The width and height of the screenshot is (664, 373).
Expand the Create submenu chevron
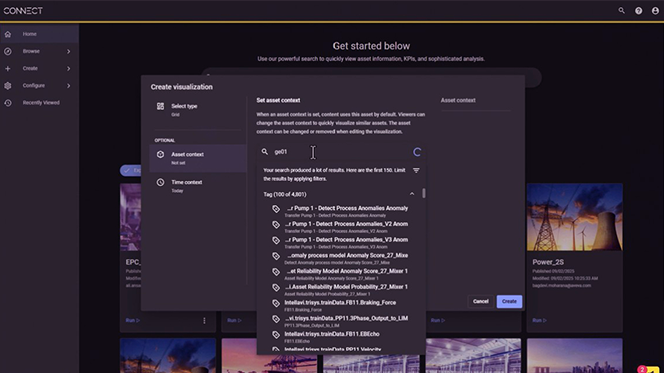[x=69, y=68]
